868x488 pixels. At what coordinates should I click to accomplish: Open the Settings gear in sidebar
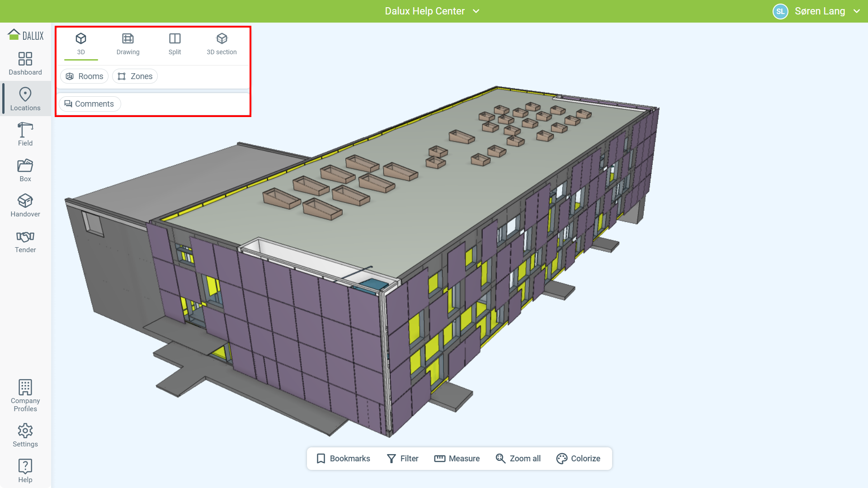point(25,436)
